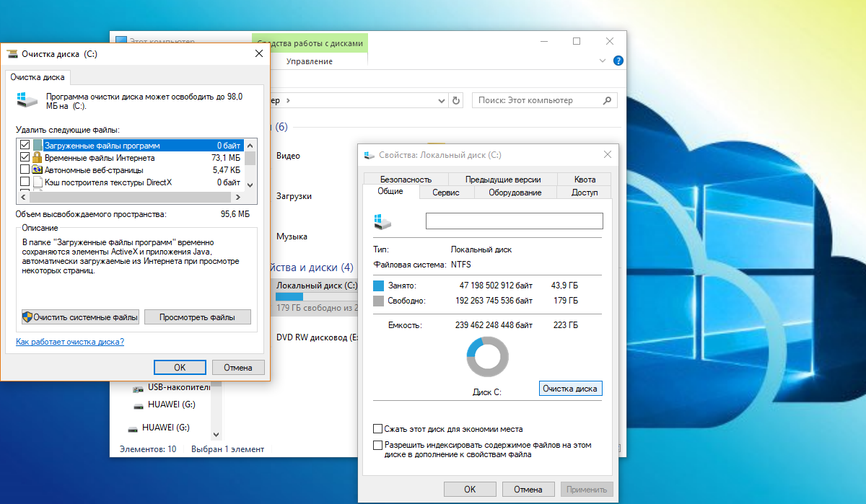This screenshot has height=504, width=866.
Task: Click the padlock icon for Временные файлы Интернета
Action: [x=38, y=157]
